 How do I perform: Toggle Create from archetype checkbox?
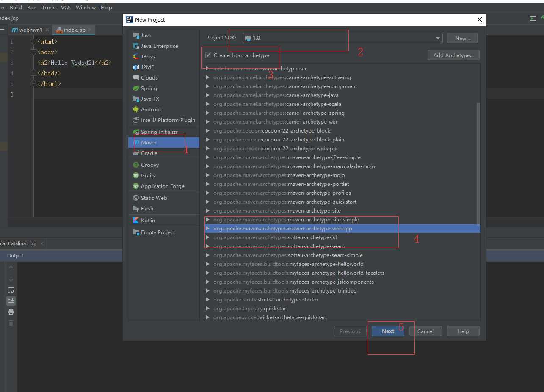[x=208, y=55]
